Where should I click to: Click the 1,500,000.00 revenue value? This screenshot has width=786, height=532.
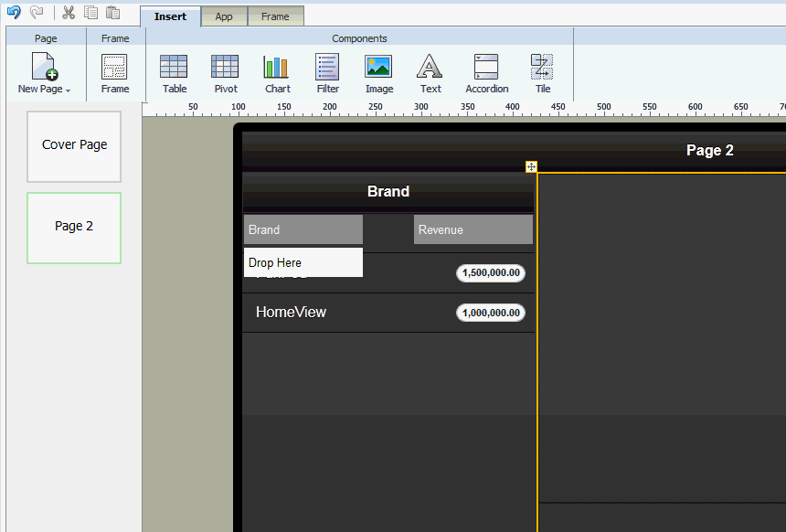click(x=491, y=272)
